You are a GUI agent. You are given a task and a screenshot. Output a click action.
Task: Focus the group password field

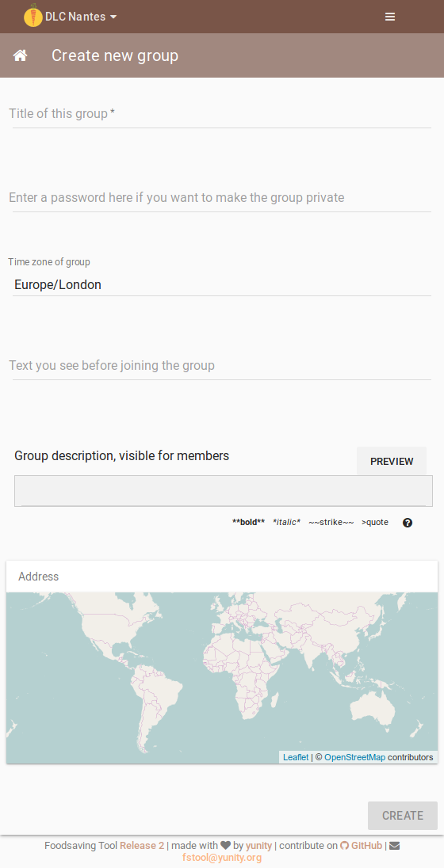click(222, 198)
